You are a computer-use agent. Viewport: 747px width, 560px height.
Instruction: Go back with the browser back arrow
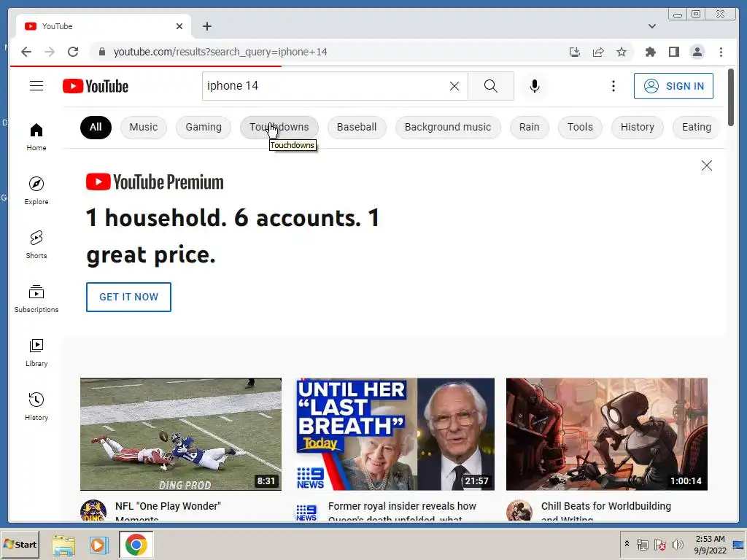click(26, 52)
